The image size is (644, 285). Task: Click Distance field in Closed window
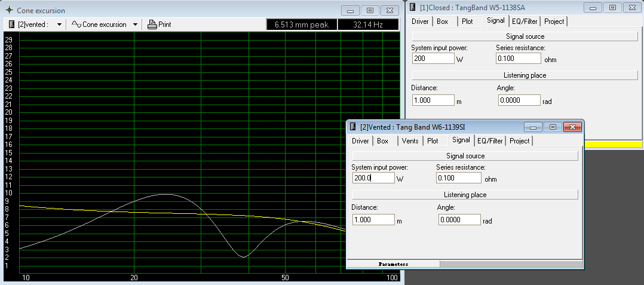pyautogui.click(x=433, y=100)
